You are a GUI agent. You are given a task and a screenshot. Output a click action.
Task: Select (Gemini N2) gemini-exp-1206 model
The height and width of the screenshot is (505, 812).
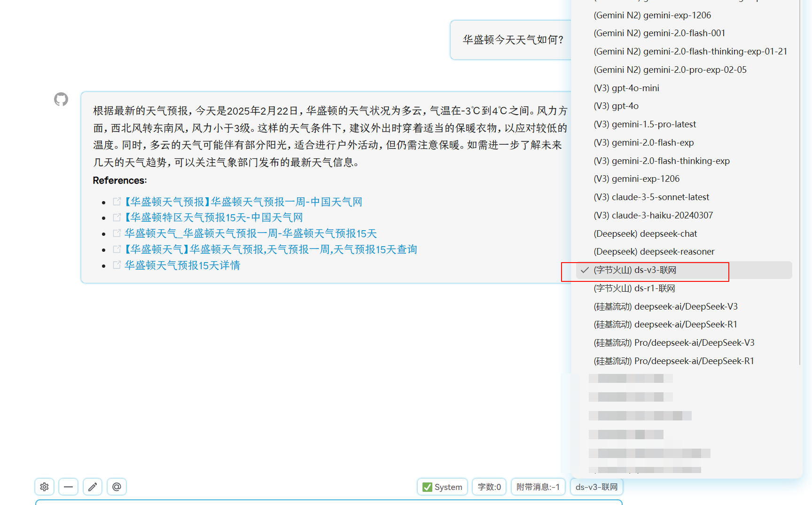[x=684, y=15]
